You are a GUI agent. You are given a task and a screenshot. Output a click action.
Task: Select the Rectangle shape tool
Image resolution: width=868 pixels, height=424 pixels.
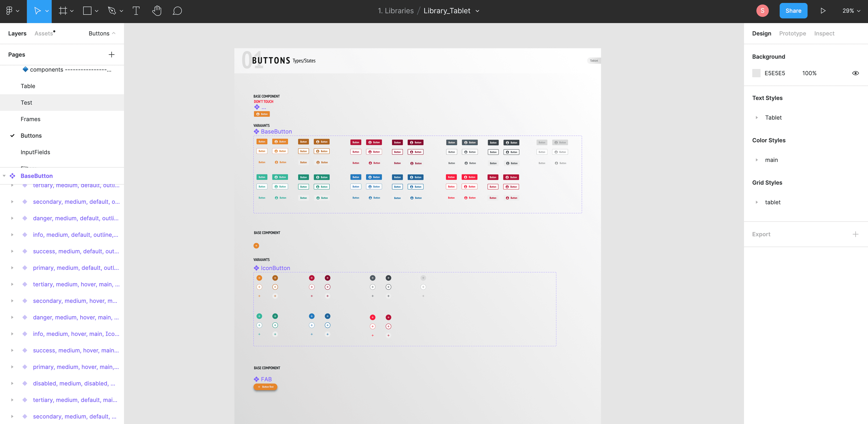point(87,11)
